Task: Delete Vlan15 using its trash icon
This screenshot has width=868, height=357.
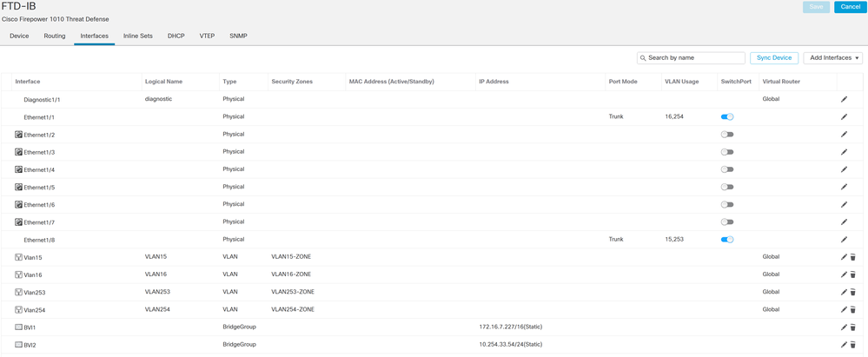Action: coord(853,257)
